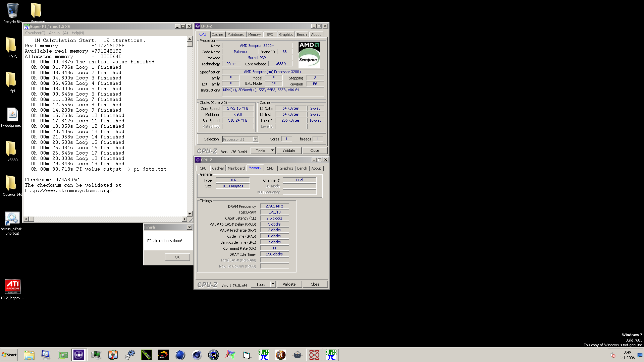Image resolution: width=644 pixels, height=362 pixels.
Task: Open Bench tab in lower CPU-Z
Action: (x=302, y=168)
